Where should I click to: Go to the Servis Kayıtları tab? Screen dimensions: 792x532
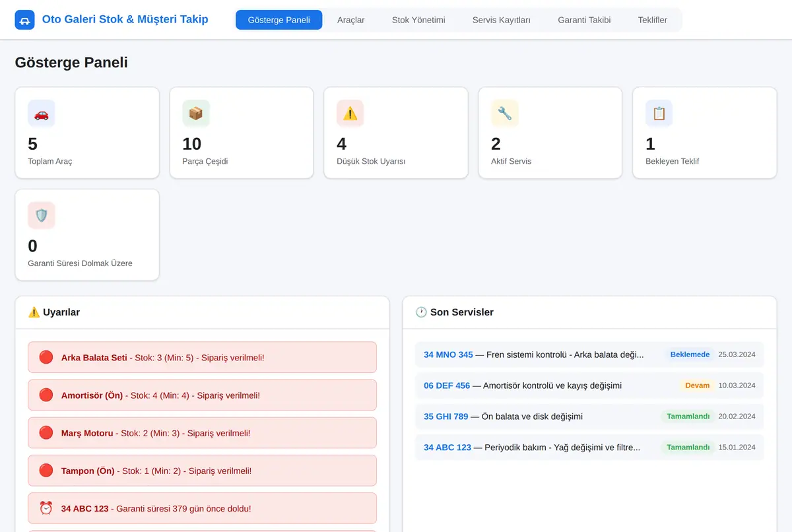[x=502, y=20]
